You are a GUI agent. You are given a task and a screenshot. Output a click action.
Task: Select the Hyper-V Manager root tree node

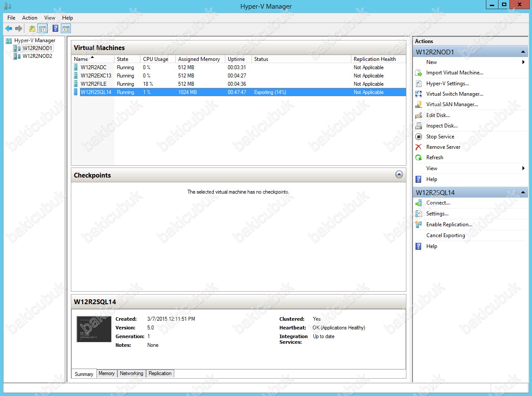[35, 40]
